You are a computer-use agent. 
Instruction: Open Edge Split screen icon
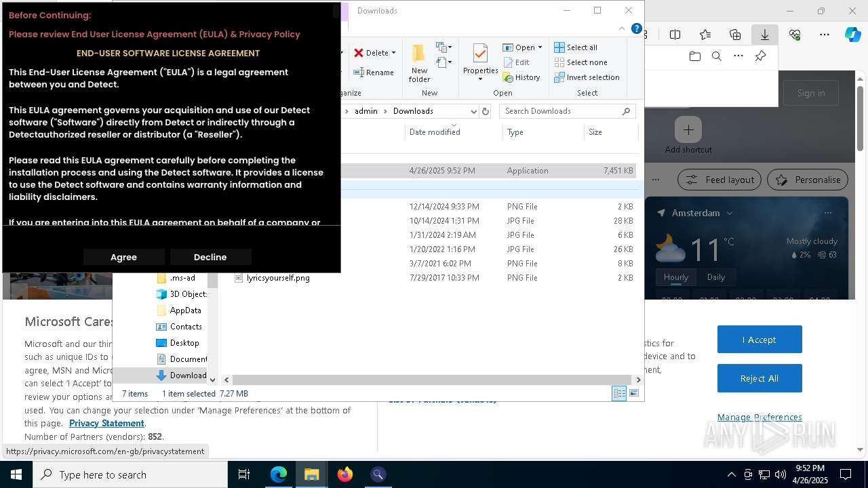(675, 35)
